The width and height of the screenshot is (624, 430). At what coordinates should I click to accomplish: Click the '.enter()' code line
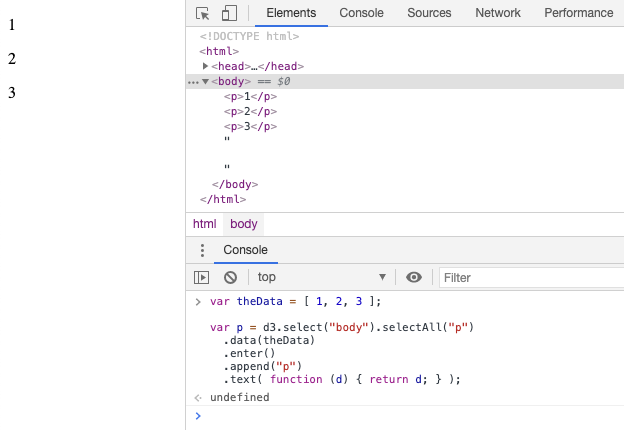tap(249, 353)
